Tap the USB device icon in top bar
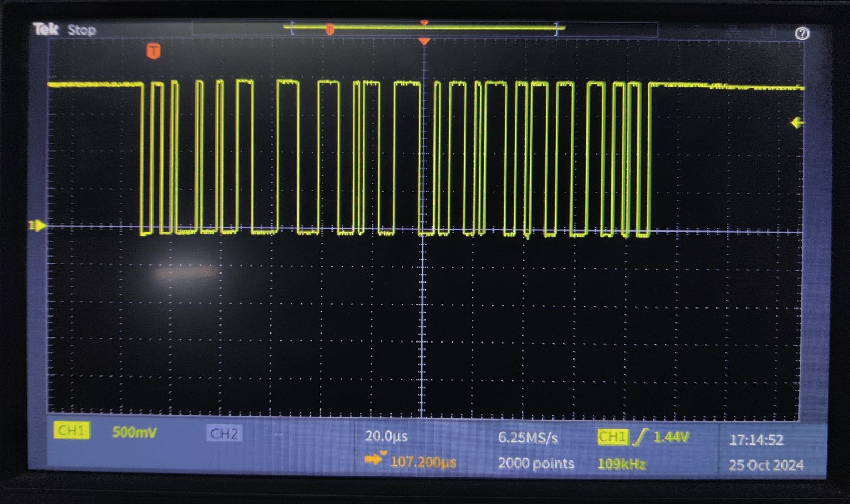The height and width of the screenshot is (504, 850). click(x=767, y=32)
